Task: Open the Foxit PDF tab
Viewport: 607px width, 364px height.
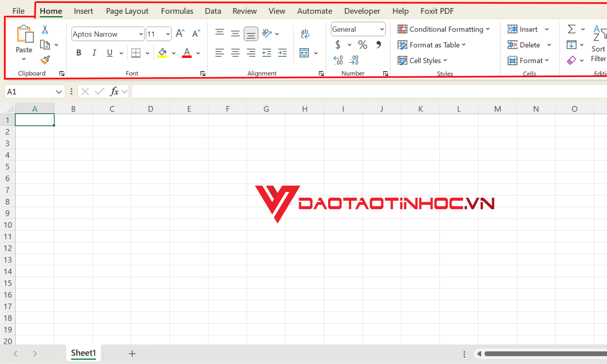Action: (437, 11)
